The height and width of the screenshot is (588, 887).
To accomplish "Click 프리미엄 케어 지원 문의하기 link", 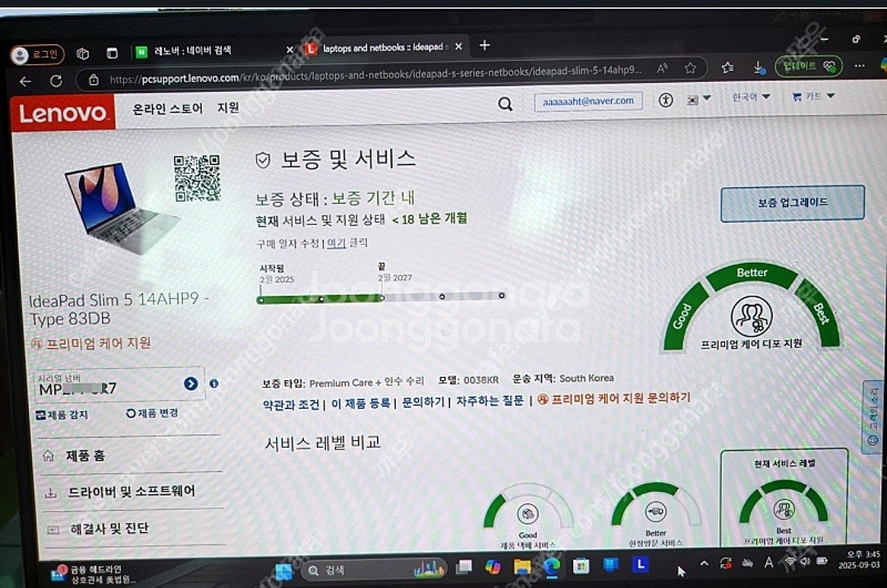I will coord(614,398).
